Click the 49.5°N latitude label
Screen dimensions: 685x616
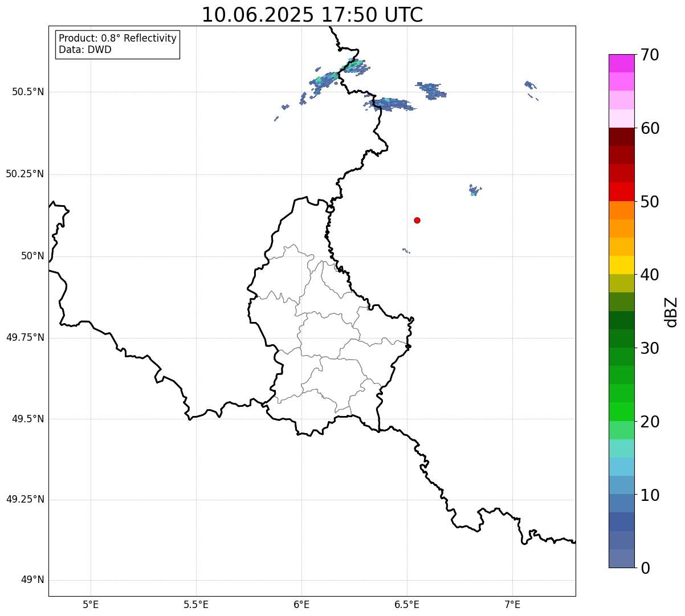point(28,419)
